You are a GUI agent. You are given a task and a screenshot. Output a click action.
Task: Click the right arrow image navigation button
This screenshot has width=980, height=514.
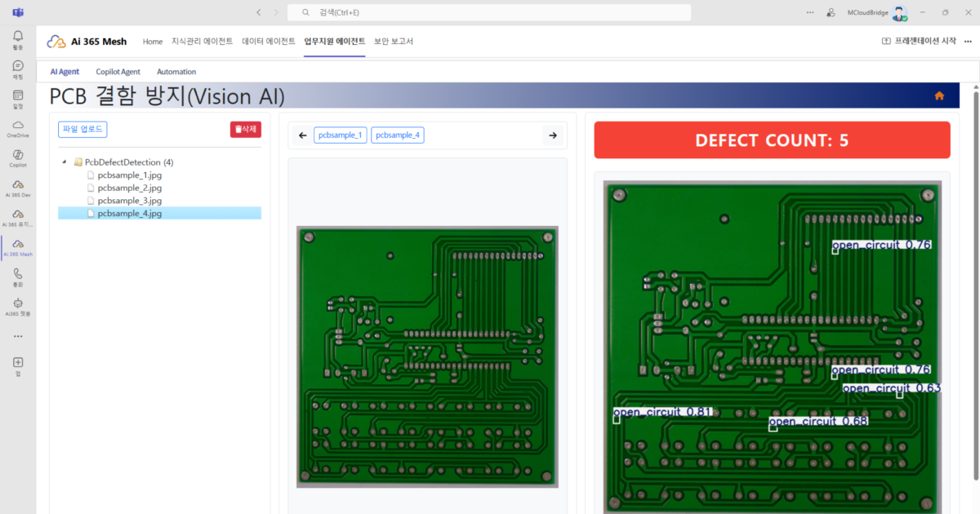click(553, 135)
